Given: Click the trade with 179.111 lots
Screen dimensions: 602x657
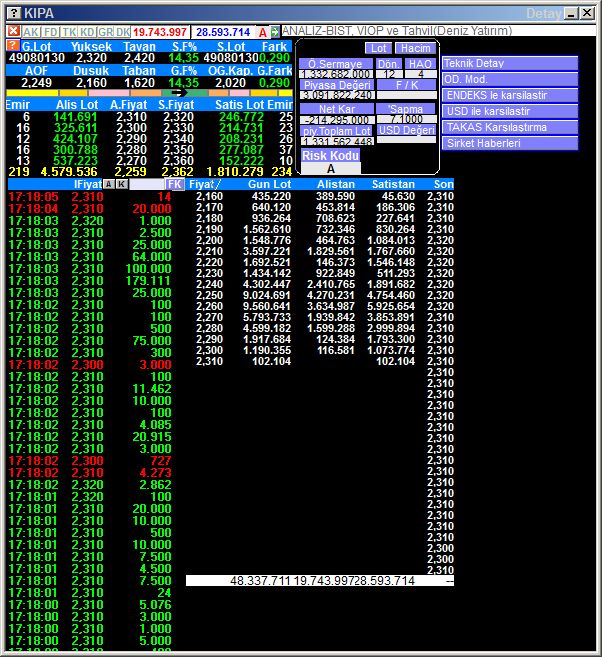Looking at the screenshot, I should (90, 281).
